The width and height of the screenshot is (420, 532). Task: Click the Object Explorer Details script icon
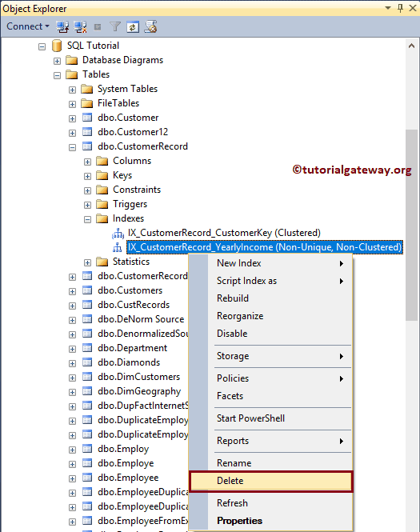click(x=150, y=26)
